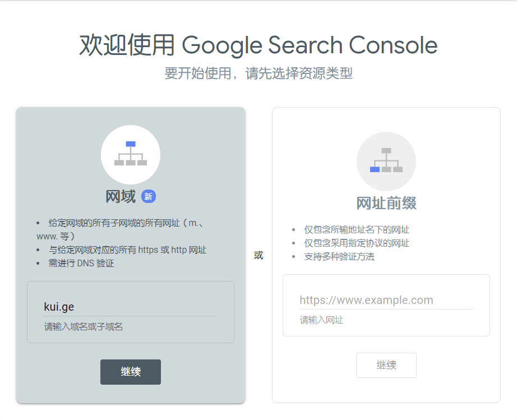This screenshot has width=517, height=420.
Task: Click the white 继续 button under 网址前缀
Action: click(x=386, y=365)
